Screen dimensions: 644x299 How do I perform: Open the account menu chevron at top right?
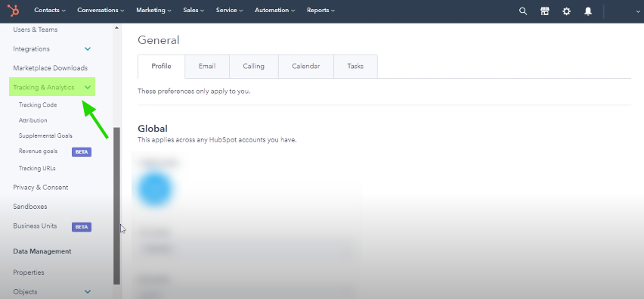coord(637,11)
